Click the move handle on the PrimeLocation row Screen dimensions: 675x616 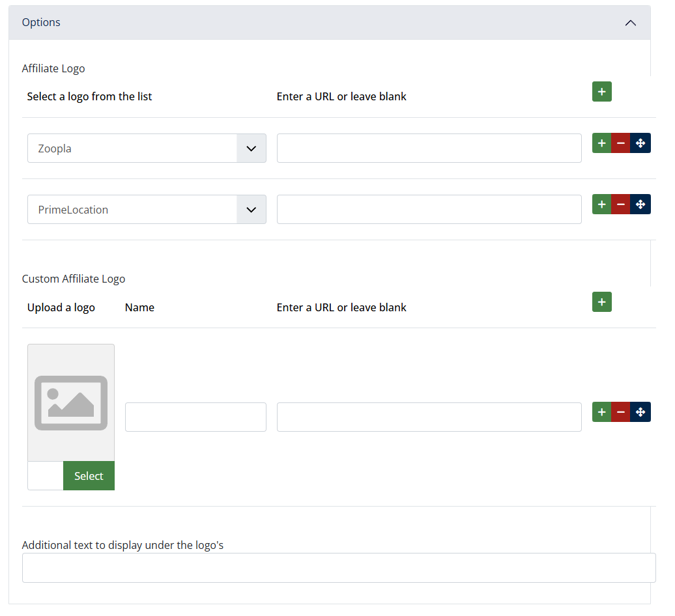pyautogui.click(x=640, y=204)
